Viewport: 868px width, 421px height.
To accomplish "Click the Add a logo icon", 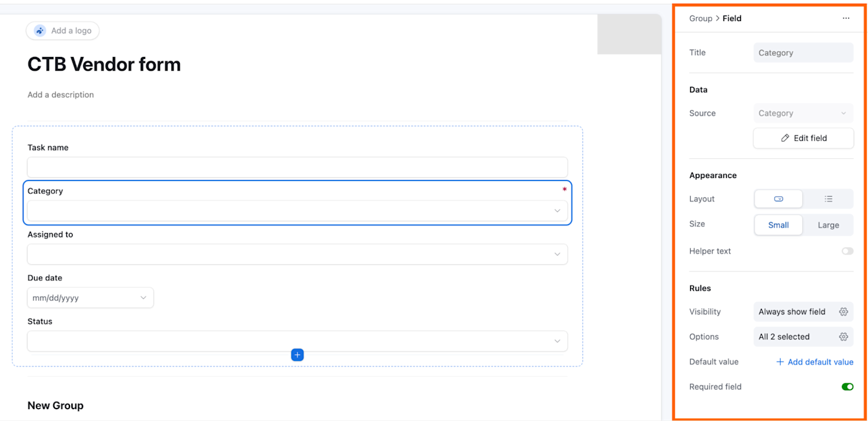I will (40, 30).
